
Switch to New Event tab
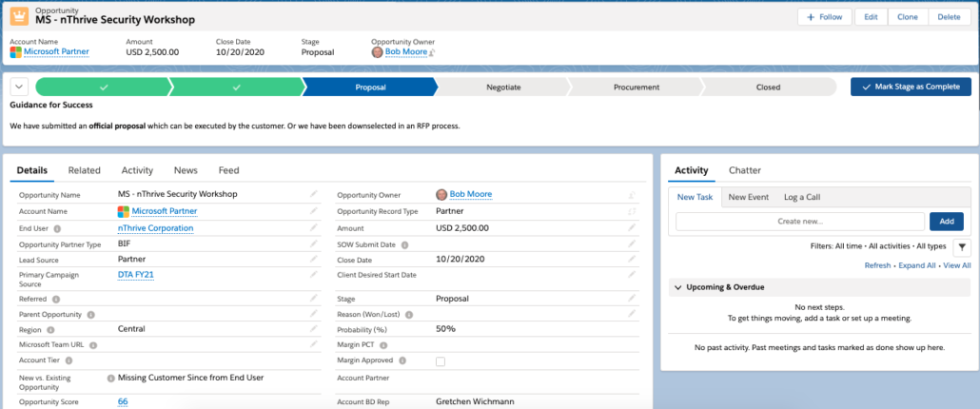coord(749,197)
